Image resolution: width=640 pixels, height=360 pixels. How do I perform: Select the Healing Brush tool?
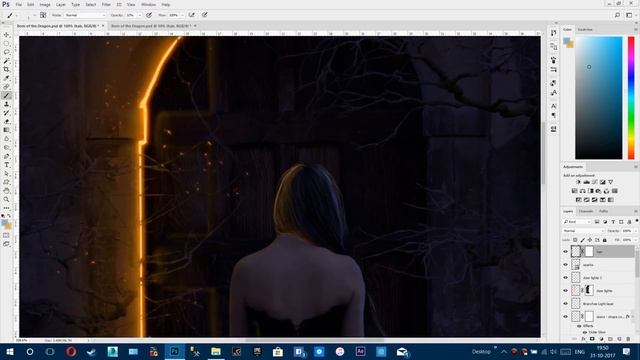tap(6, 87)
